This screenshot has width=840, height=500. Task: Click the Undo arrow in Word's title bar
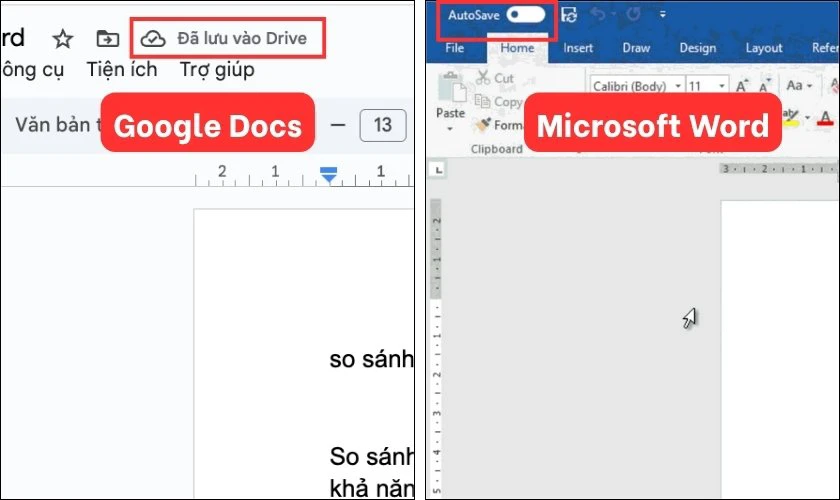coord(598,14)
